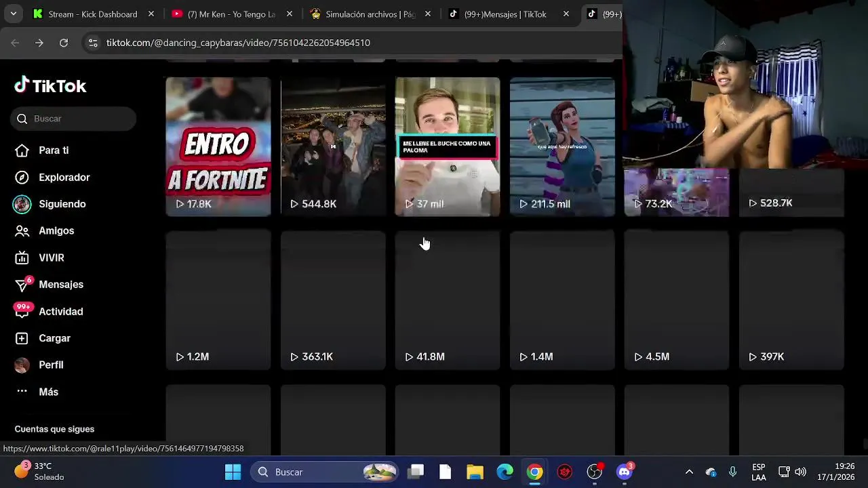Open File Explorer from the taskbar
The width and height of the screenshot is (868, 488).
(x=475, y=472)
